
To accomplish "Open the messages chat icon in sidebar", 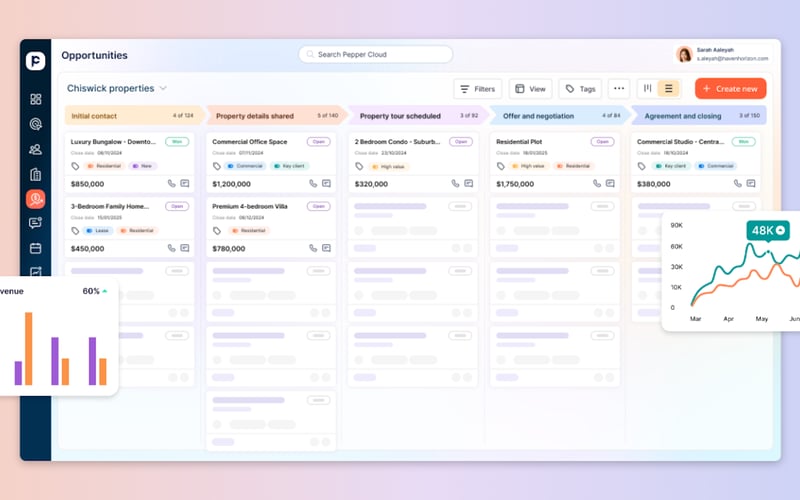I will (x=36, y=223).
